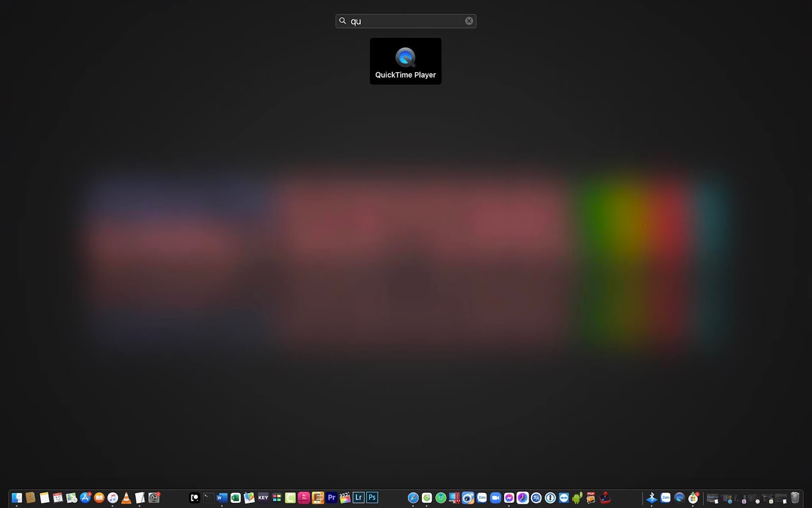812x508 pixels.
Task: Open QuickTime Player from the Launchpad results
Action: coord(405,61)
